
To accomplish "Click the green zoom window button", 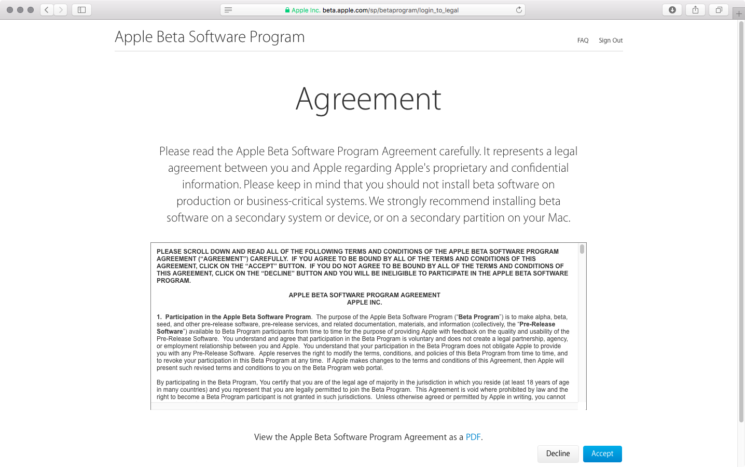I will [30, 10].
